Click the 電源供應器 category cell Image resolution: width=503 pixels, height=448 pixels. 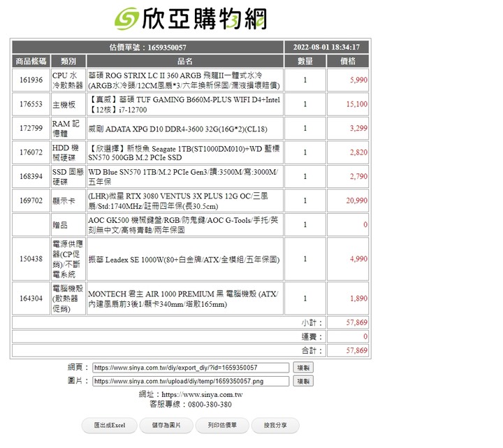68,259
